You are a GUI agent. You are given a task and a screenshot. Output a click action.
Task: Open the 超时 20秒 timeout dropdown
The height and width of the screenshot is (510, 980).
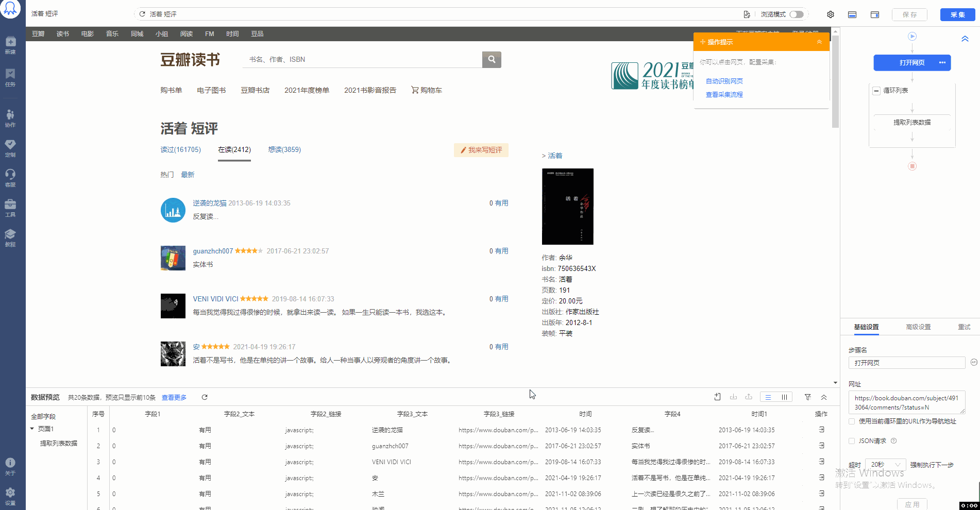[x=885, y=465]
